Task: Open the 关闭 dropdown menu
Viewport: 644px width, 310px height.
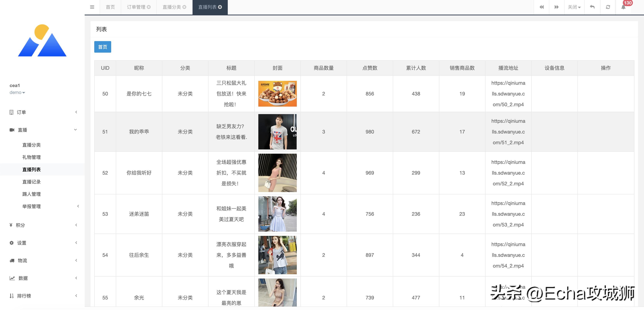Action: pos(574,7)
